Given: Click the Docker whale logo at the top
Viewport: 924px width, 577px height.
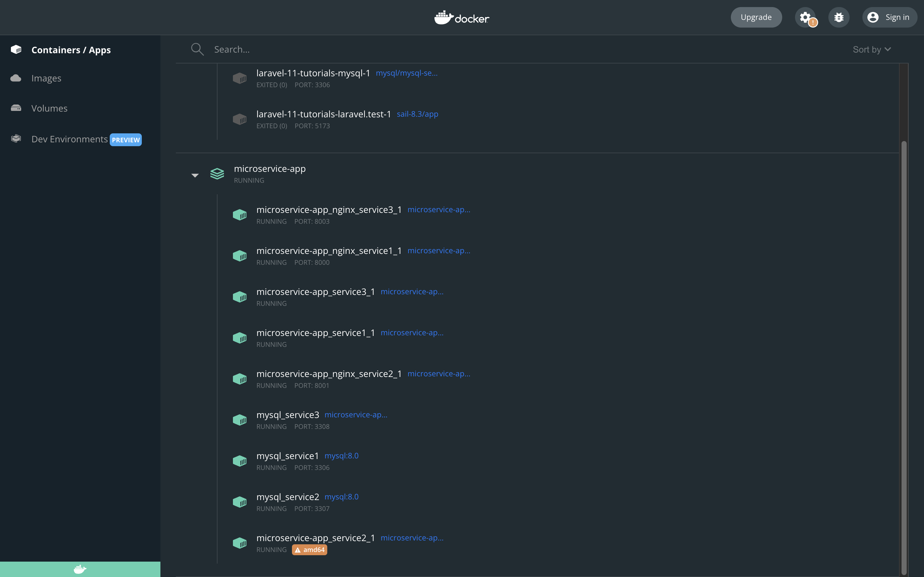Looking at the screenshot, I should tap(461, 17).
